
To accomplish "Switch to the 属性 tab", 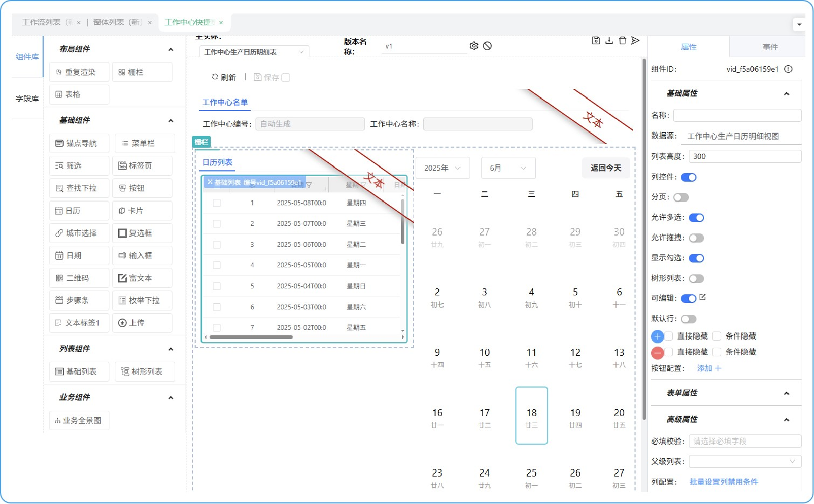I will (x=688, y=47).
